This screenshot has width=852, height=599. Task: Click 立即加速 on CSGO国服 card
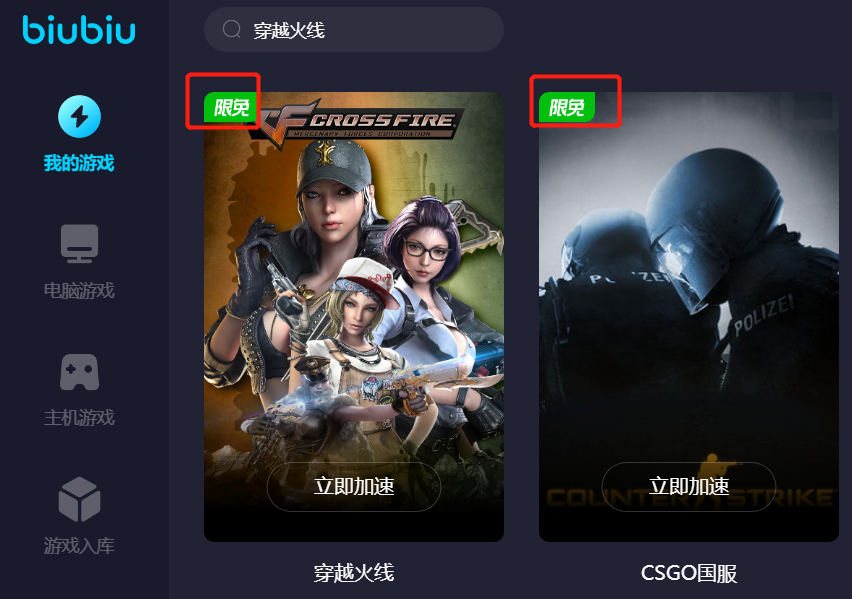[x=688, y=486]
